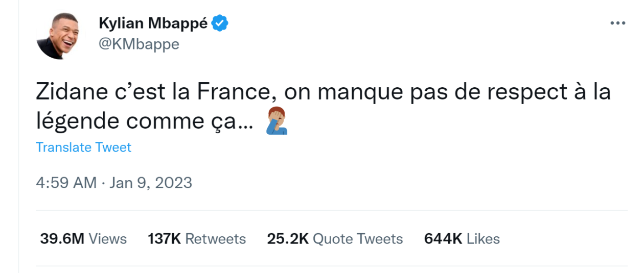Click the blue verified badge
This screenshot has width=644, height=273.
[x=220, y=23]
